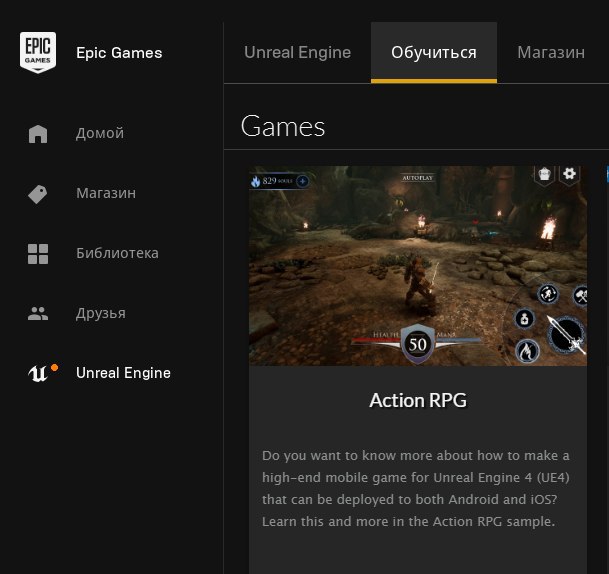
Task: Open Магазин in the left sidebar
Action: [106, 193]
